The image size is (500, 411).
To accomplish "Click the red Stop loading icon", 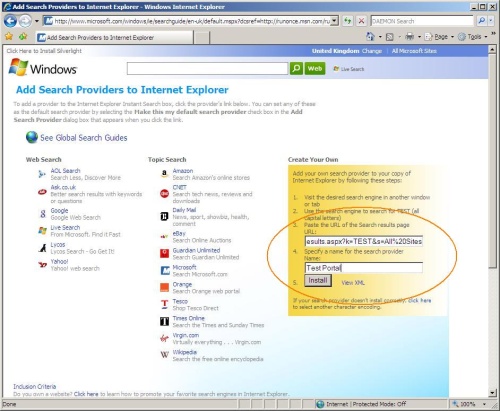I will coord(361,21).
